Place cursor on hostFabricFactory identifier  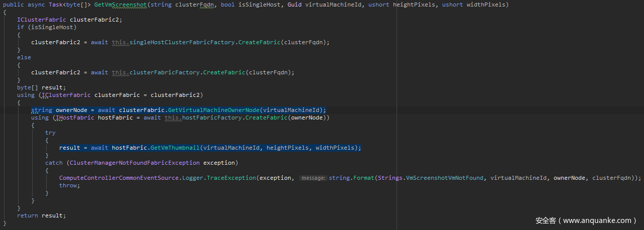(212, 118)
